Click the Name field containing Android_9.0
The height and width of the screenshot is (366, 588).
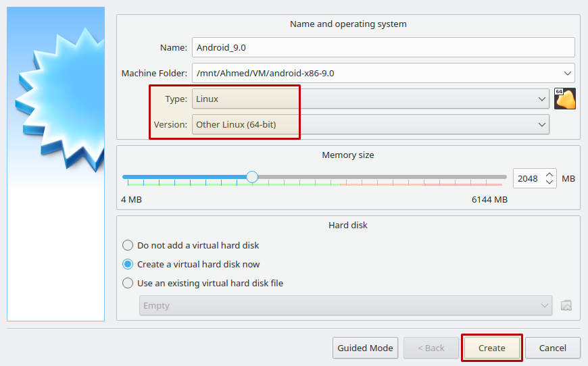(383, 47)
